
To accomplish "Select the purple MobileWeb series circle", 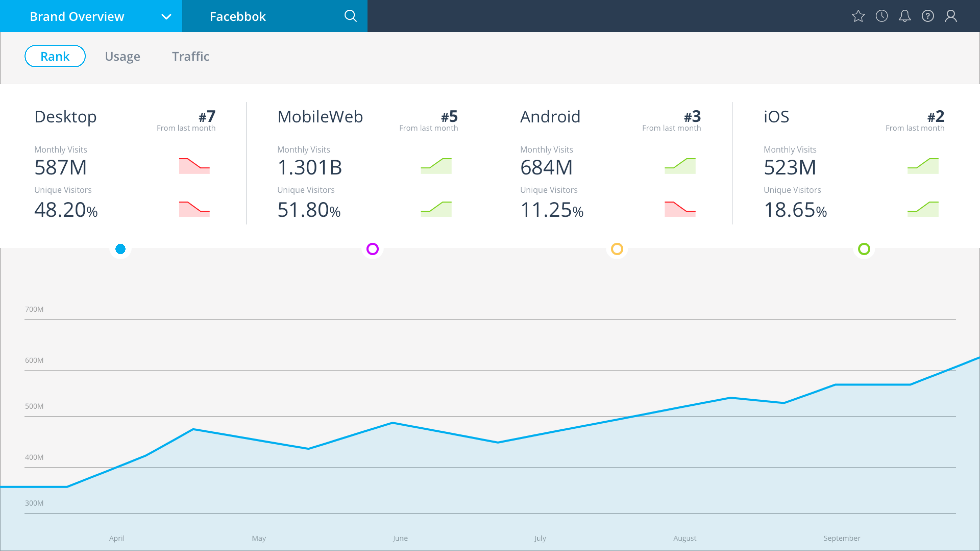I will 372,249.
